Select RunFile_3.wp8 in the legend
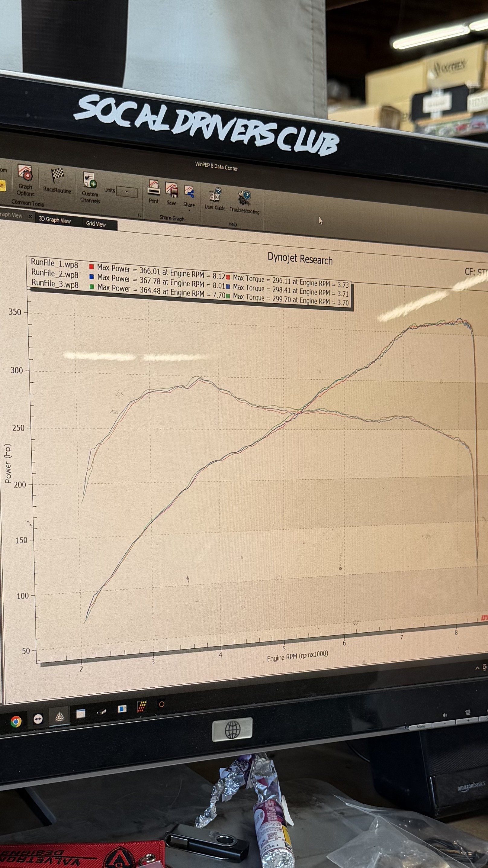This screenshot has width=488, height=868. (55, 284)
